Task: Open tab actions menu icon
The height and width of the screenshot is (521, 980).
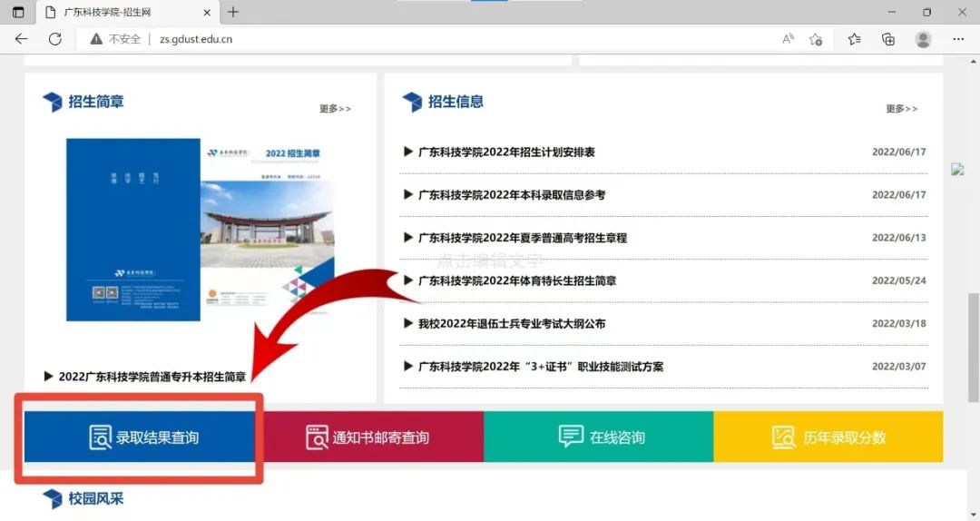Action: (x=18, y=12)
